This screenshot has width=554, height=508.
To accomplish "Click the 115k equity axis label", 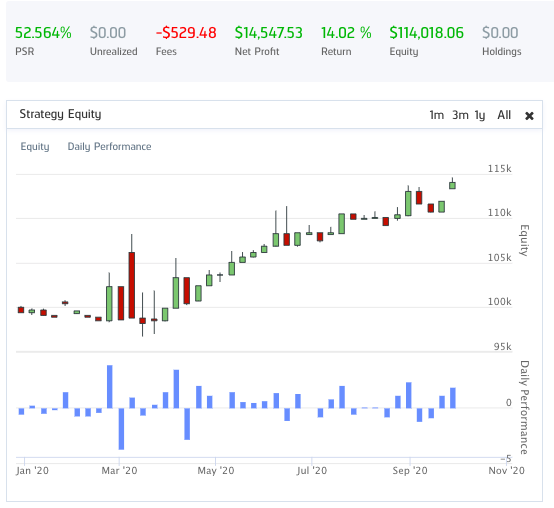I will (499, 169).
